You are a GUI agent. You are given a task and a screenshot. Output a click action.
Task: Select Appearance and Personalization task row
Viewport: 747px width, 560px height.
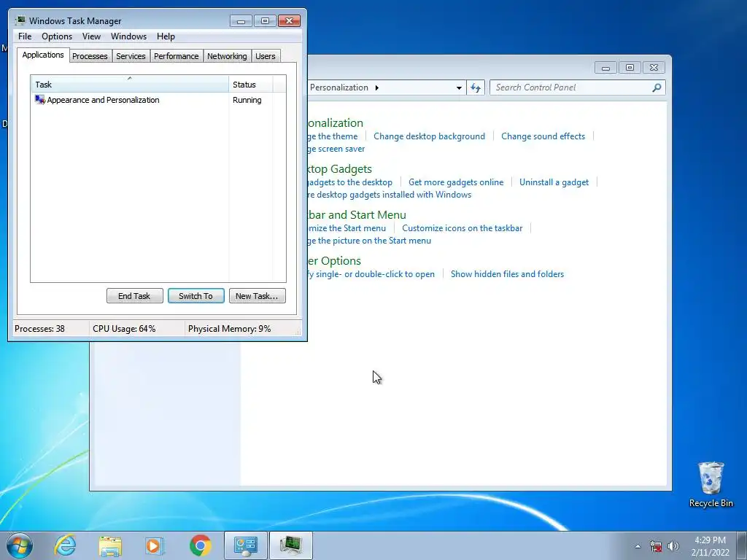coord(158,99)
